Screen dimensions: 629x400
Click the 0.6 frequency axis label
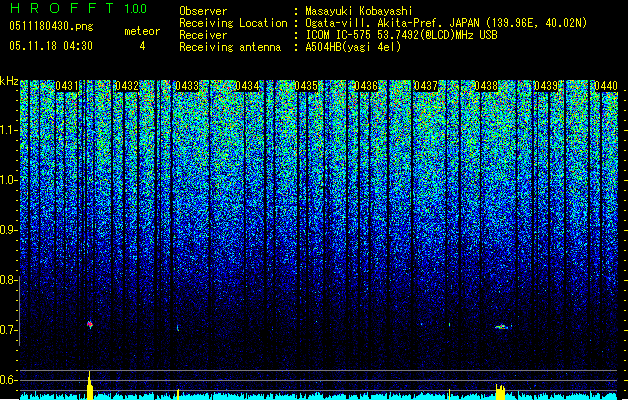coord(8,380)
